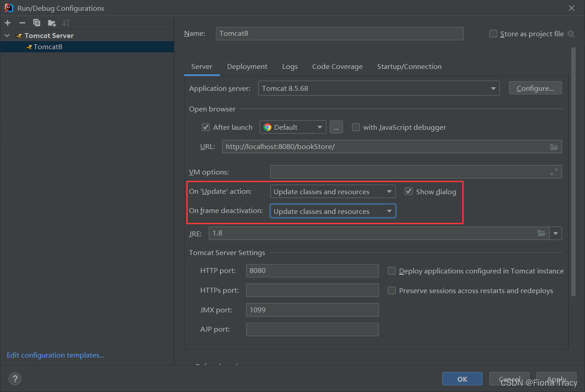Open the URL field folder browse icon
The width and height of the screenshot is (585, 392).
point(554,147)
